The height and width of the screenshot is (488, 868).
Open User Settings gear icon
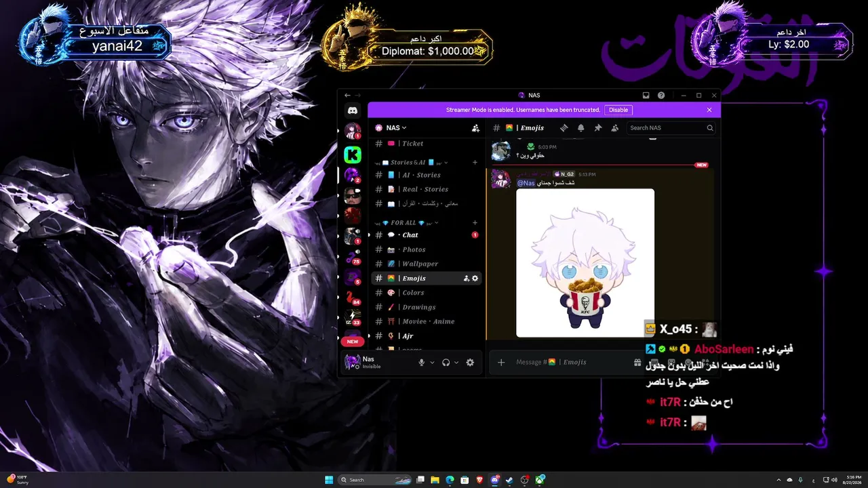(x=470, y=363)
